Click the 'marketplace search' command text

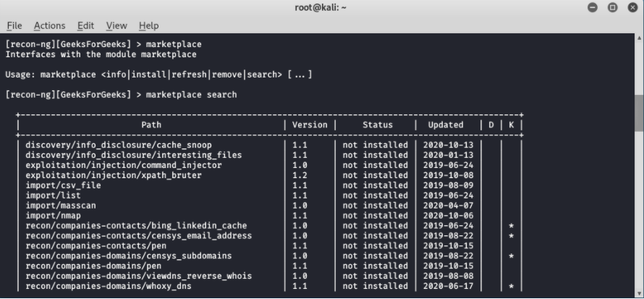click(x=192, y=95)
